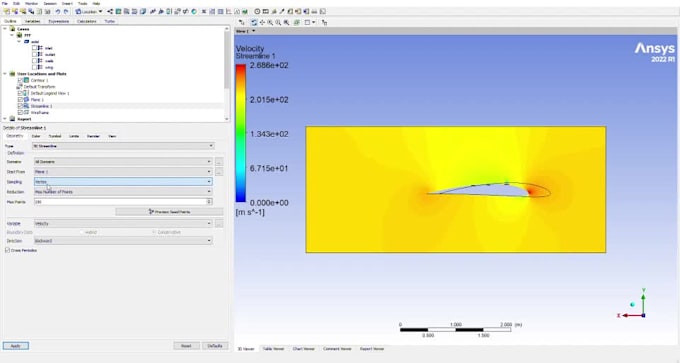This screenshot has width=680, height=363.
Task: Switch to the Chart Viewer tab
Action: pyautogui.click(x=303, y=349)
